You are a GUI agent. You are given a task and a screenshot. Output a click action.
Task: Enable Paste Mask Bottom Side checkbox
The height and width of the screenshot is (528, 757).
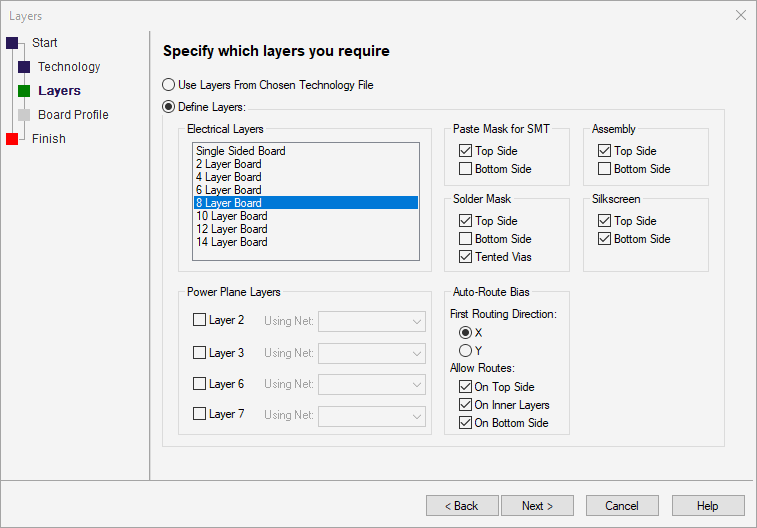pos(465,169)
